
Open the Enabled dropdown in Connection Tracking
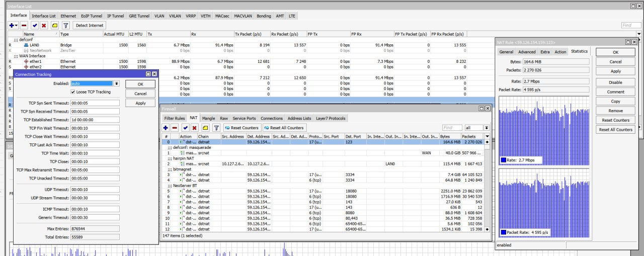117,83
